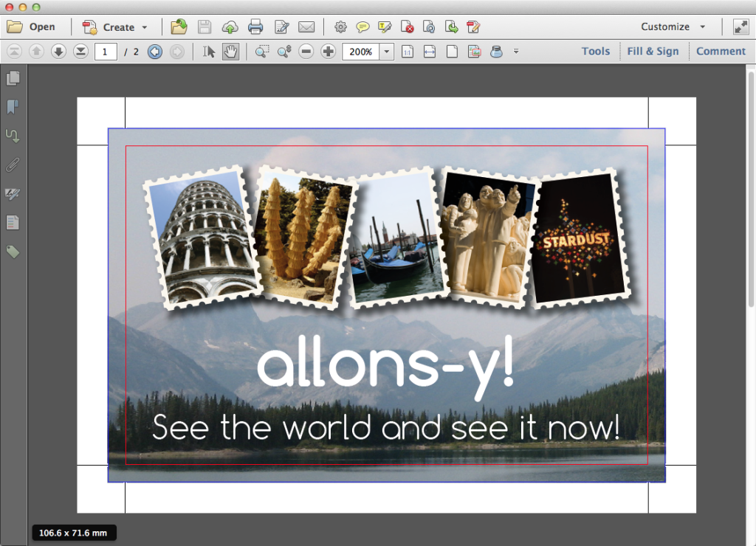Select the marquee zoom tool
The image size is (756, 546).
coord(262,52)
